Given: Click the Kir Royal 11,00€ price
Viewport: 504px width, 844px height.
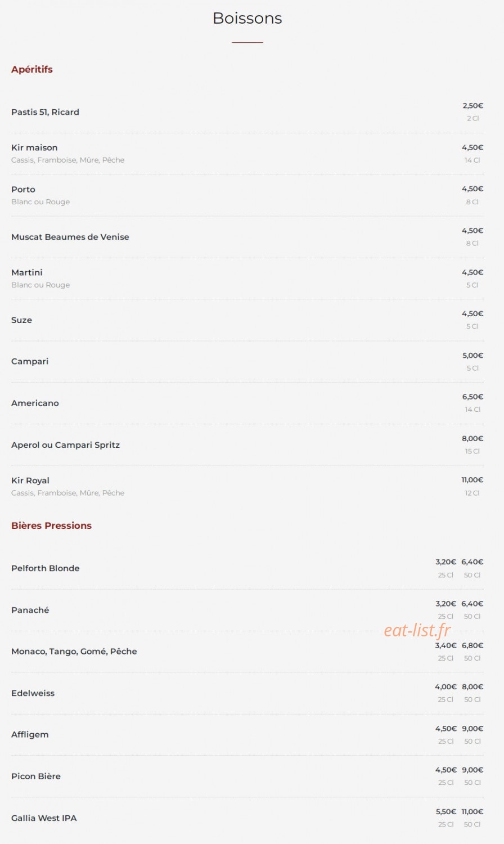Looking at the screenshot, I should [x=472, y=480].
